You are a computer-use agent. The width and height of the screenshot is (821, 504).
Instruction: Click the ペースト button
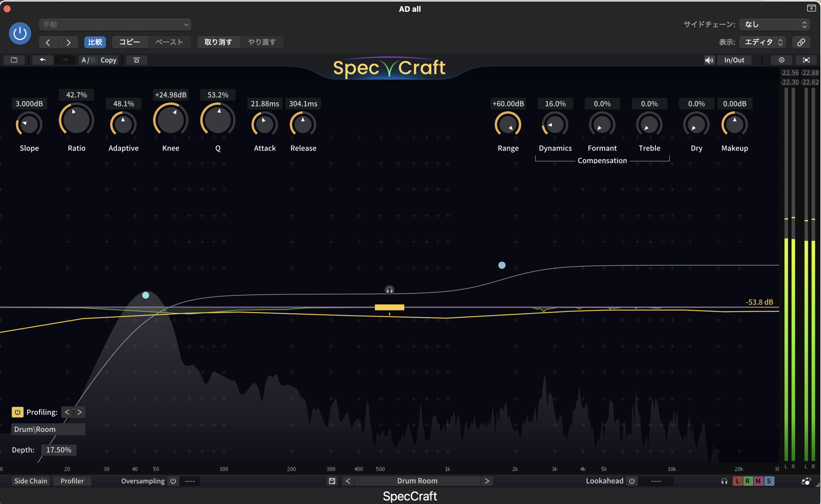(169, 42)
